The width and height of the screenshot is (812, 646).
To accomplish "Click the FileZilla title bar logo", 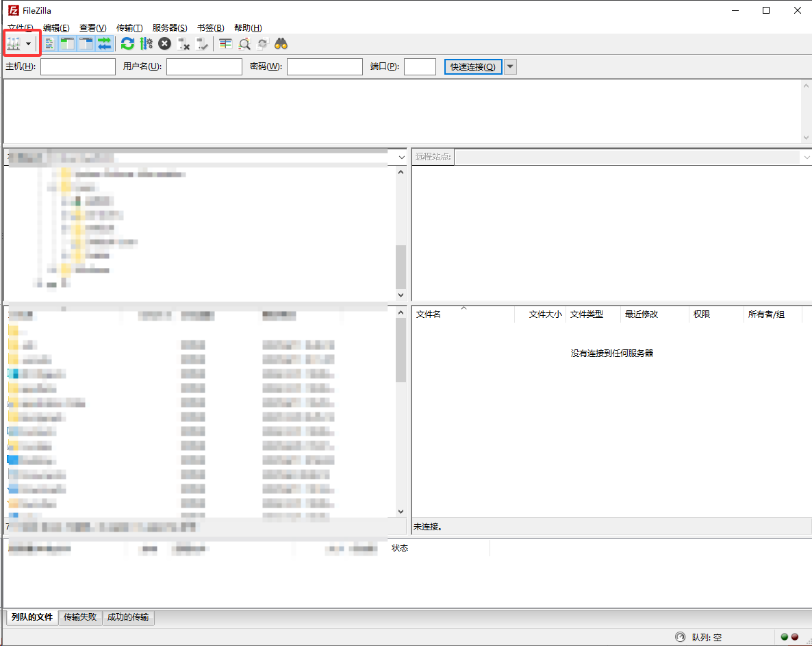I will click(x=14, y=10).
